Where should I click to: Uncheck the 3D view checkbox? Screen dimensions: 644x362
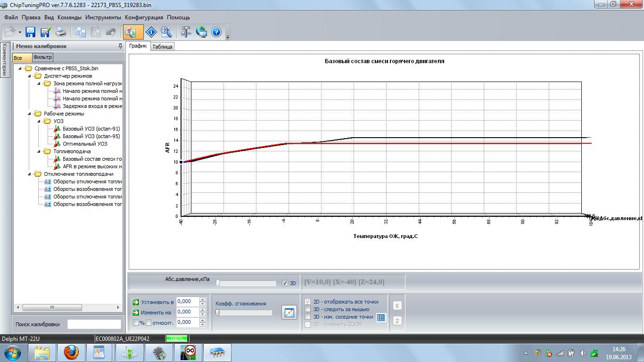pyautogui.click(x=285, y=283)
